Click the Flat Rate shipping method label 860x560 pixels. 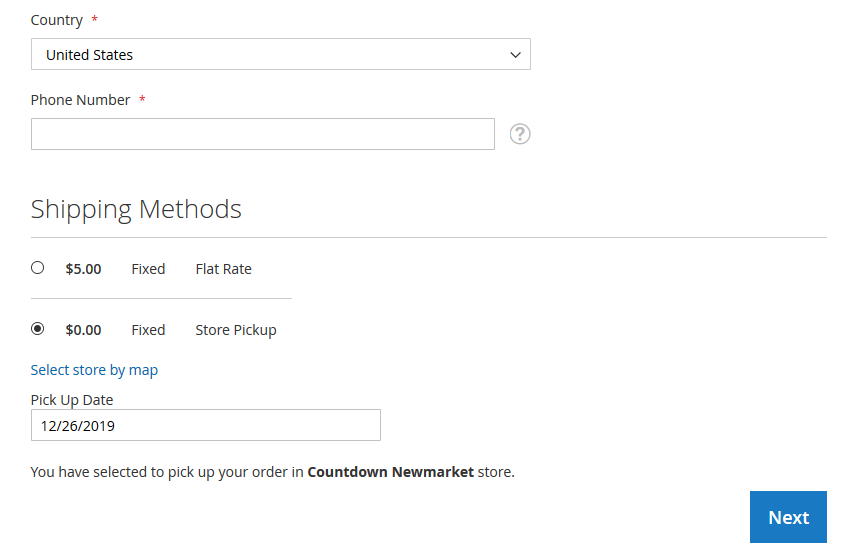tap(223, 269)
